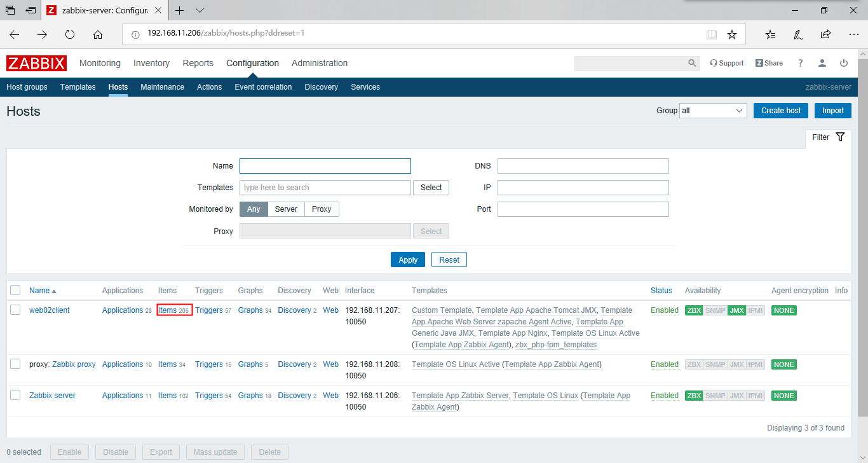The height and width of the screenshot is (463, 868).
Task: Open the user profile icon
Action: (822, 63)
